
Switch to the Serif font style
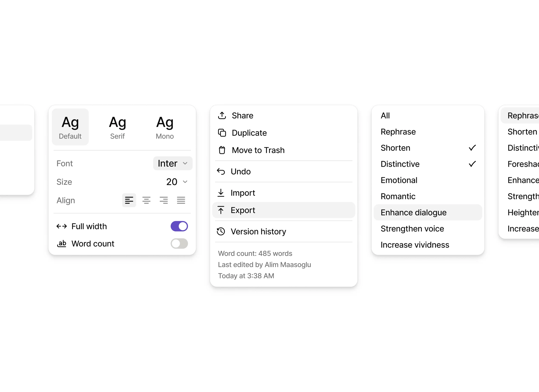point(117,127)
